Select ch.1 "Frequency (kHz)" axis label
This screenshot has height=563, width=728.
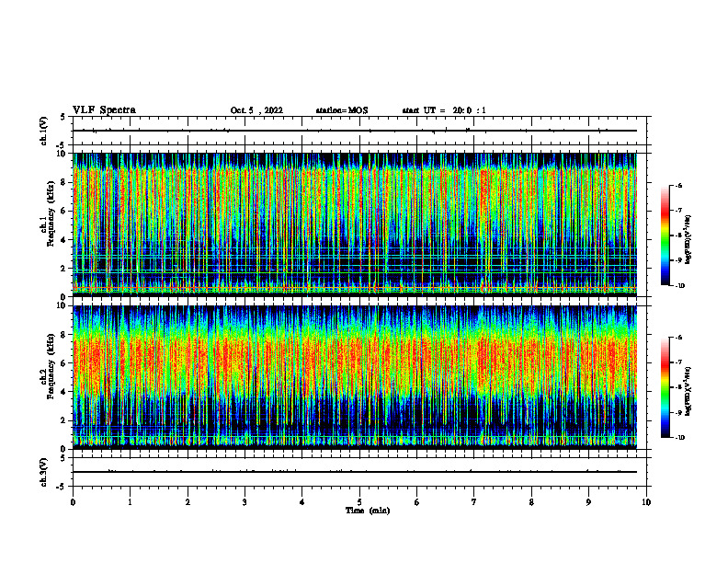click(51, 213)
